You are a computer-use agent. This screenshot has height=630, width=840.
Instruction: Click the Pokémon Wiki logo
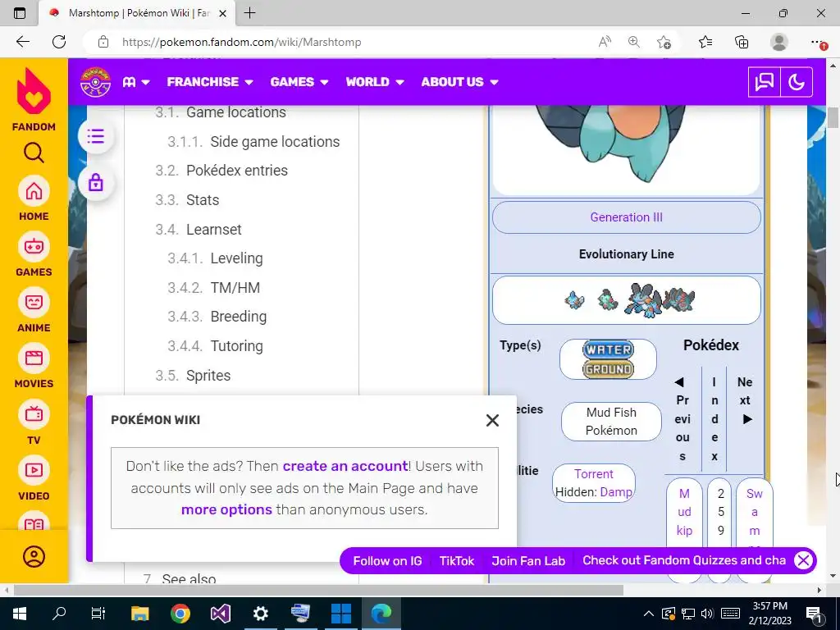[95, 82]
